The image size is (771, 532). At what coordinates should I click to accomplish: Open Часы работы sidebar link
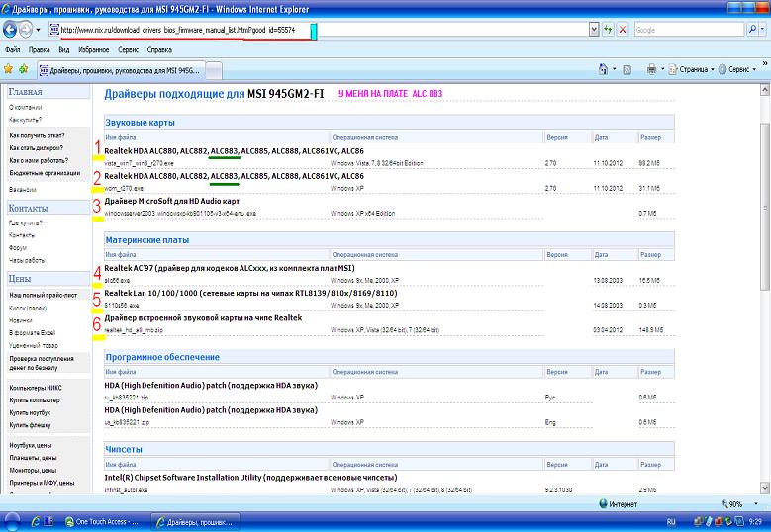(x=27, y=260)
